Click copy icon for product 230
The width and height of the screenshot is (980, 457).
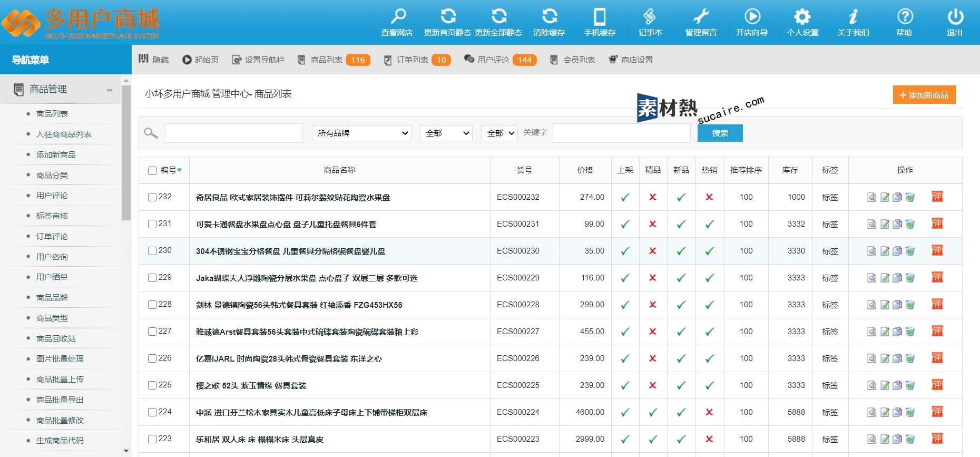[897, 251]
